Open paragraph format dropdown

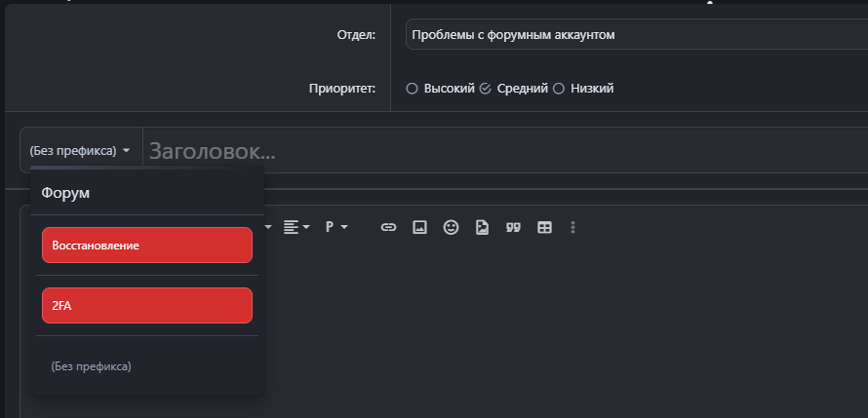pos(335,227)
